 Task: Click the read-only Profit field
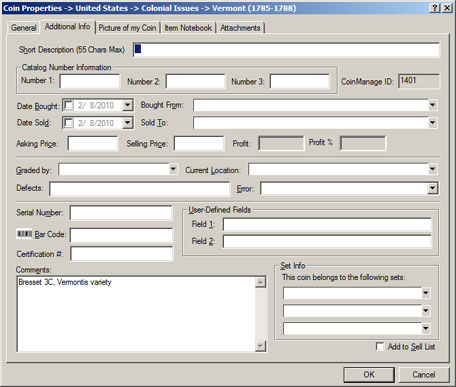(281, 144)
